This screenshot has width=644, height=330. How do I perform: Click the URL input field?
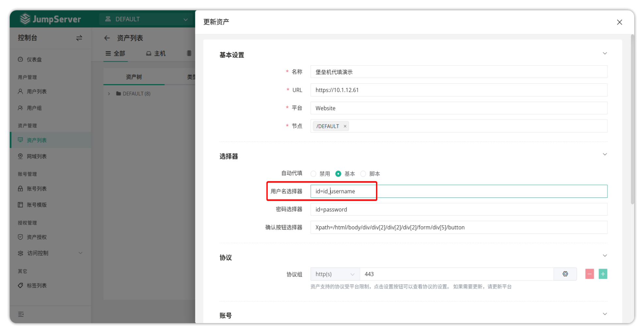pyautogui.click(x=459, y=90)
